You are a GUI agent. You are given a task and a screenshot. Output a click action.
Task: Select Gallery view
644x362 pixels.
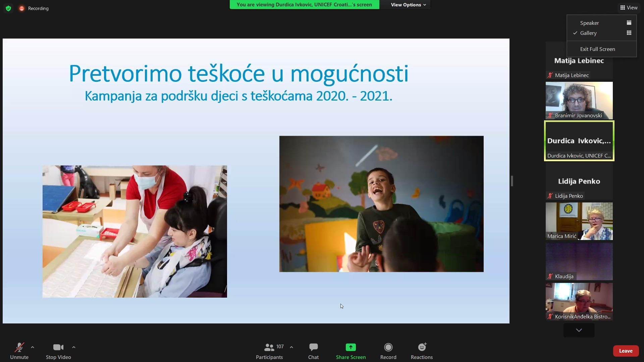(602, 33)
